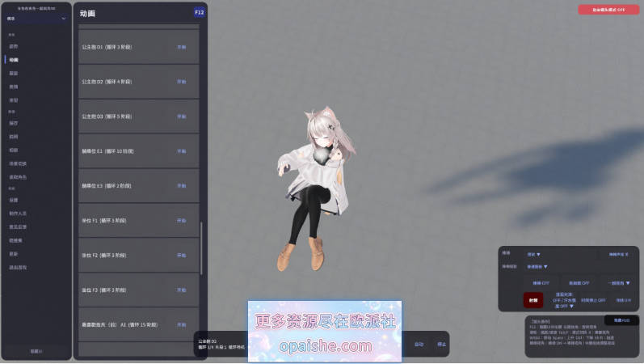Click 开始 on the E3 (循环 2 阶段) row

[x=182, y=186]
